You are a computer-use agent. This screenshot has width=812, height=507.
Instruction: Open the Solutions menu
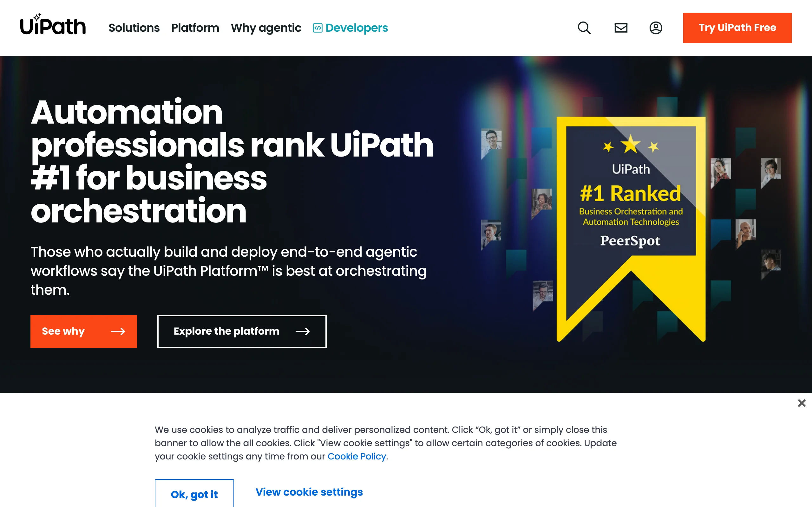click(x=134, y=28)
